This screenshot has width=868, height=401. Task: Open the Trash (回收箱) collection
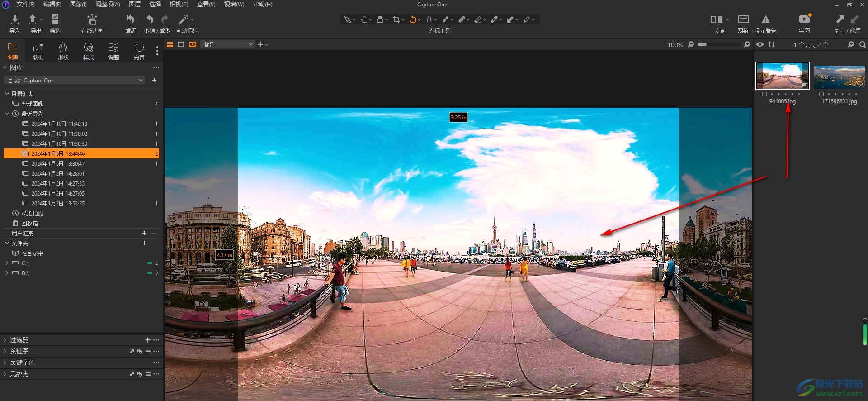(29, 223)
